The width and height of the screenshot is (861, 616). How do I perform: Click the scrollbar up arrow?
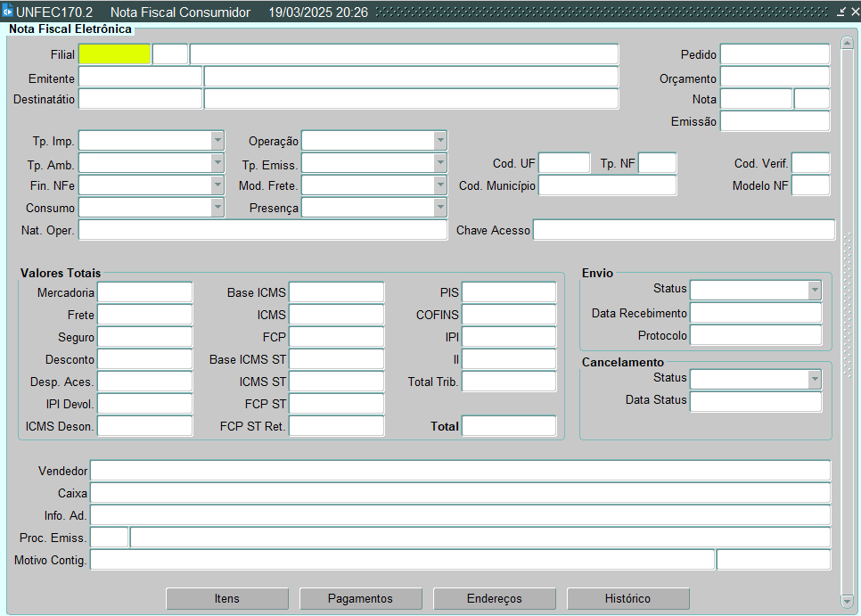[x=847, y=44]
